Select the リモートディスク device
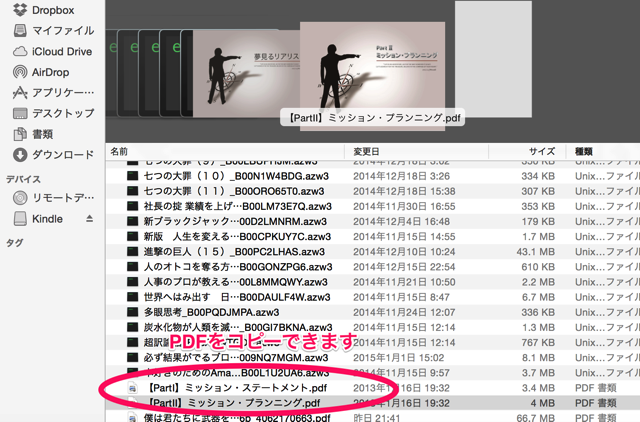 [x=62, y=197]
